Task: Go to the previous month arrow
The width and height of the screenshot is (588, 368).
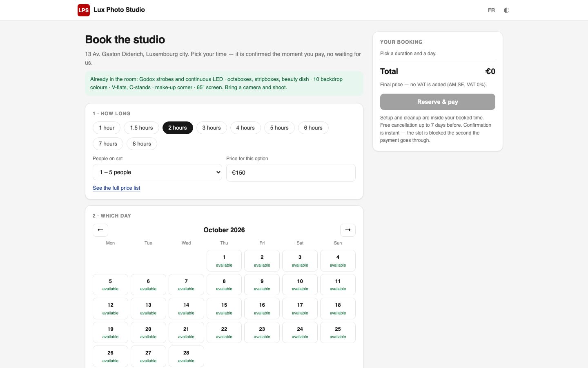Action: pyautogui.click(x=100, y=230)
